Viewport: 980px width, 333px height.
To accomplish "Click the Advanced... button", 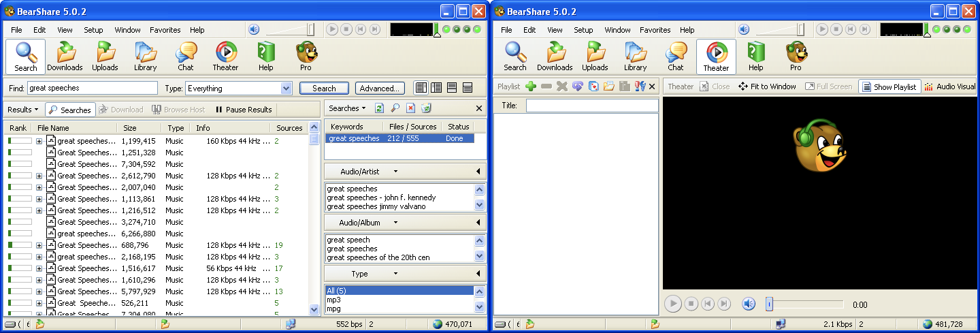I will [380, 88].
